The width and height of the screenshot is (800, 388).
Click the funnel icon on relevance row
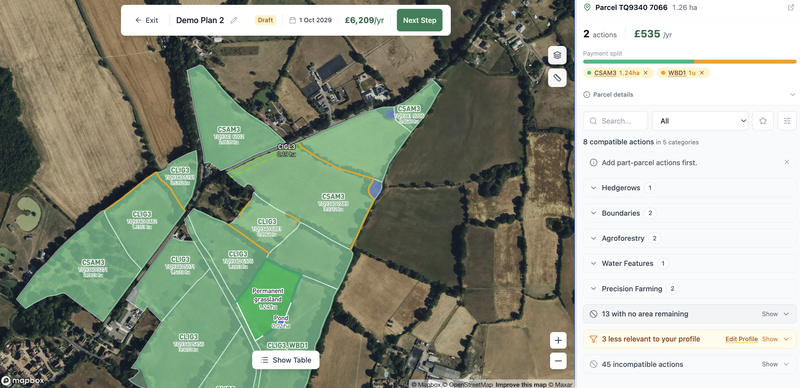coord(593,339)
